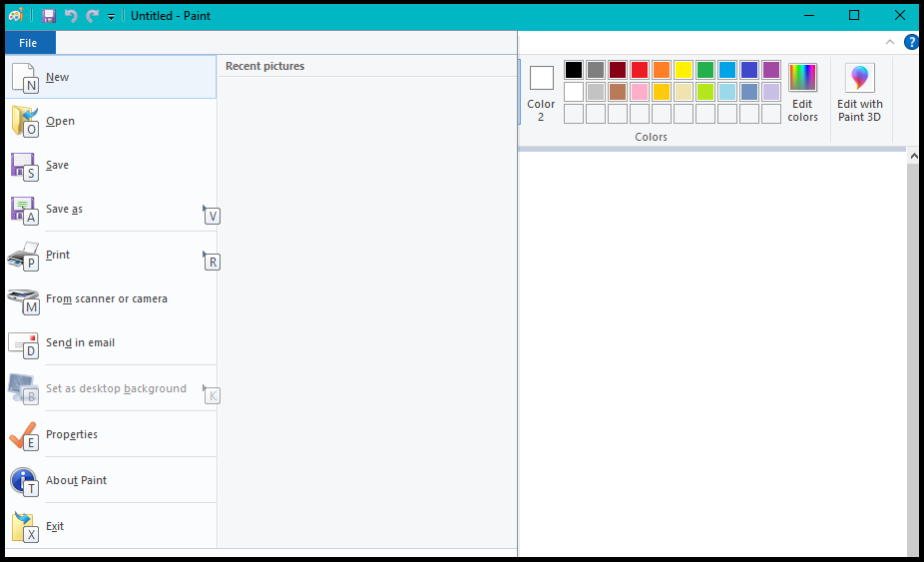The width and height of the screenshot is (924, 562).
Task: Choose Exit menu entry
Action: (111, 526)
